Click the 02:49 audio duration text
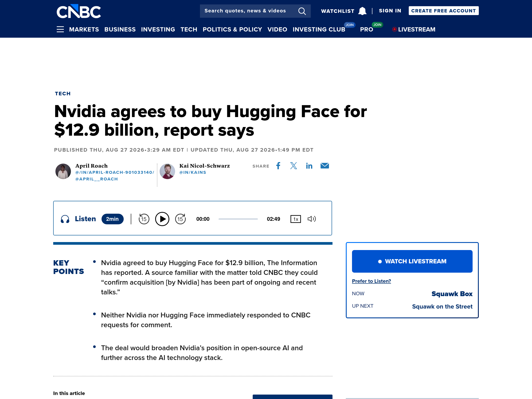The height and width of the screenshot is (399, 532). coord(274,219)
